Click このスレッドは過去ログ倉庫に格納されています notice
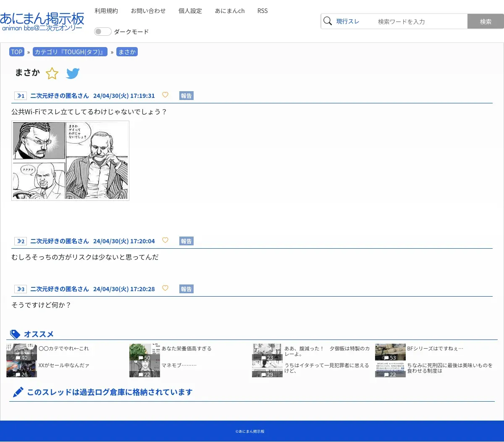The width and height of the screenshot is (504, 442). [110, 392]
